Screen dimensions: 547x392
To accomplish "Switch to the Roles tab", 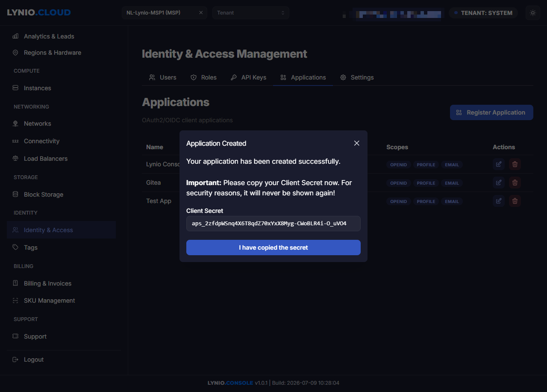I will [x=203, y=77].
